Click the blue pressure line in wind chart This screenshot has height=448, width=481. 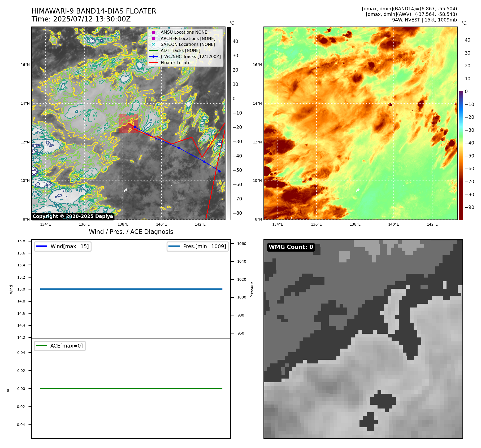(x=131, y=289)
